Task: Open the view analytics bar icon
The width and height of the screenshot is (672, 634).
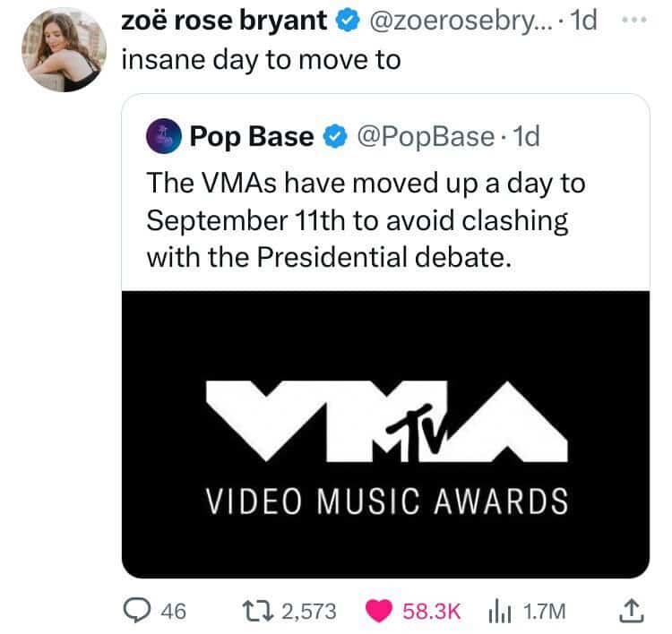Action: point(499,612)
